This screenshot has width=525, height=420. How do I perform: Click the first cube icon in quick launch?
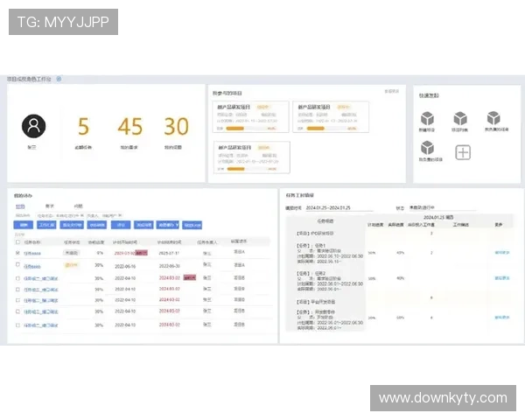click(x=428, y=119)
